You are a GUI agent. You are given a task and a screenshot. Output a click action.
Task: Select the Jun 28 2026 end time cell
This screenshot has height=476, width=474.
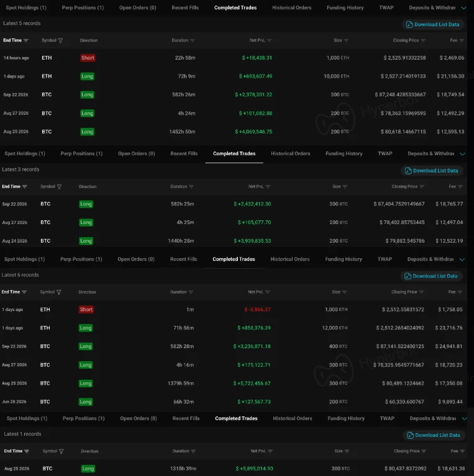(14, 402)
